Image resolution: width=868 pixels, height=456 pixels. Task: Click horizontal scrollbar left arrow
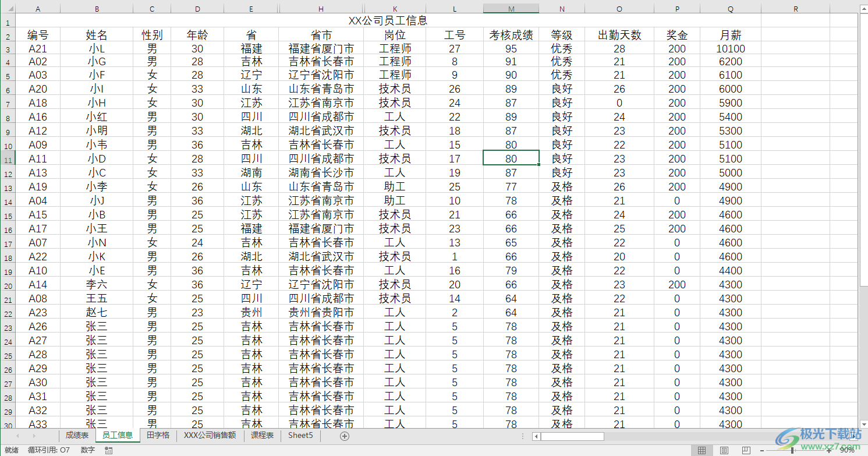[x=536, y=436]
